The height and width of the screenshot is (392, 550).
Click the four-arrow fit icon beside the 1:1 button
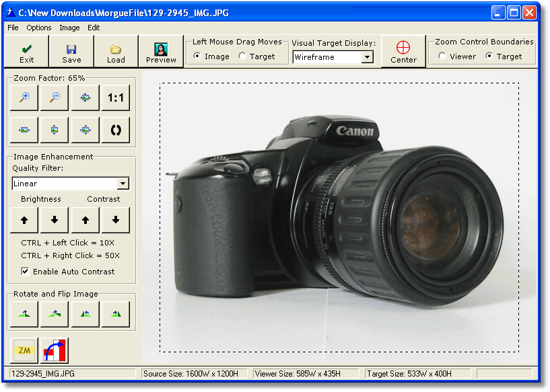pos(85,97)
